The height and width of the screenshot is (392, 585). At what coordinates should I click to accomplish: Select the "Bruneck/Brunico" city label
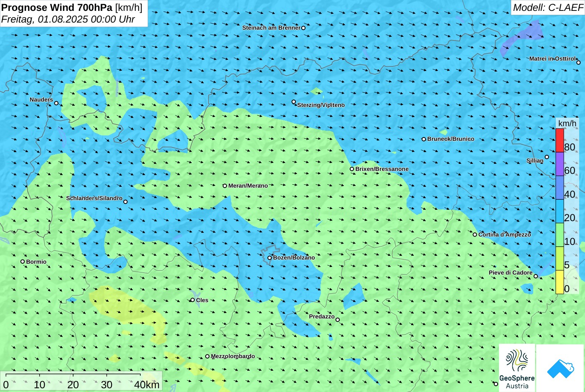(451, 139)
